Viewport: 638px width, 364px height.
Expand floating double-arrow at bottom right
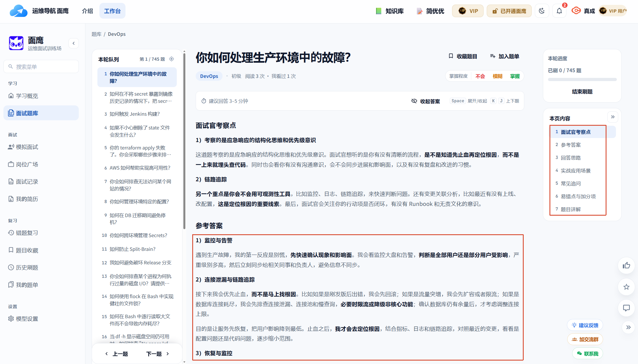628,327
